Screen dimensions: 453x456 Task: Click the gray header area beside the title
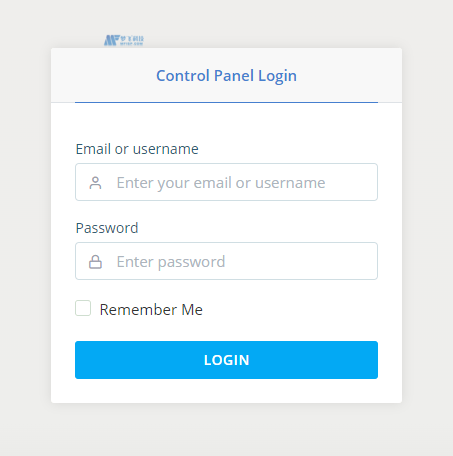coord(347,75)
